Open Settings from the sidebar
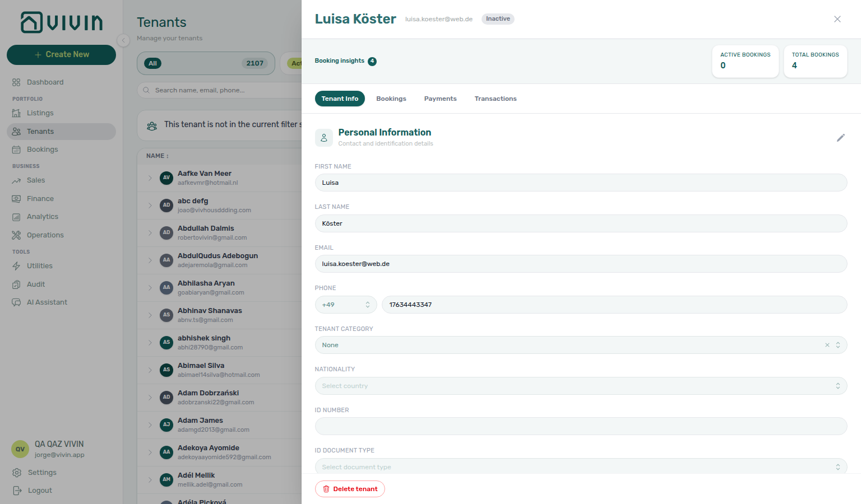The height and width of the screenshot is (504, 861). 61,473
